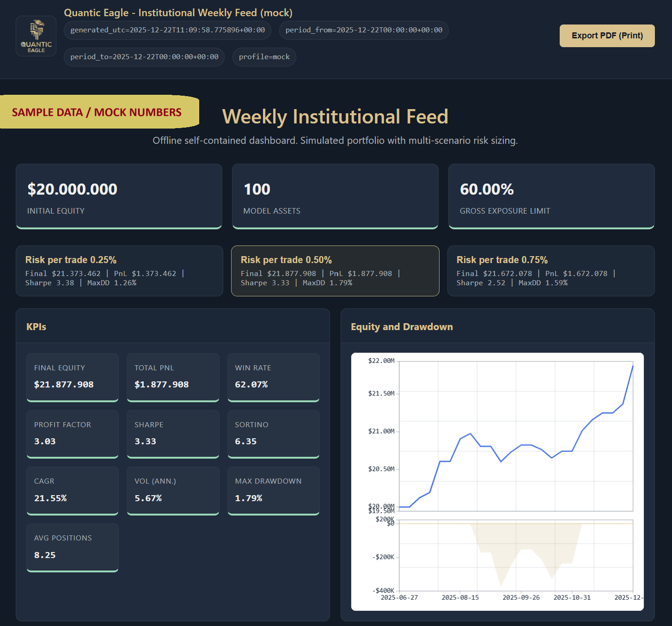Select the Risk per trade 0.75% scenario
This screenshot has width=672, height=626.
tap(551, 271)
